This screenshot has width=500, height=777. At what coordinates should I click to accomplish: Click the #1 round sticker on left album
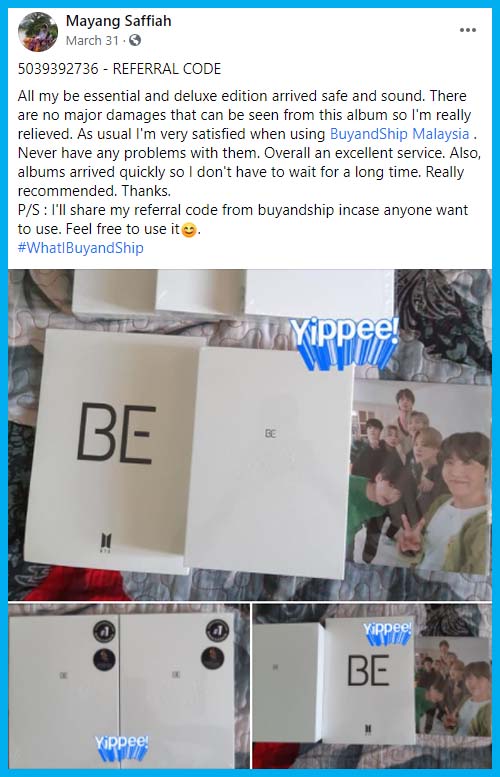[105, 631]
